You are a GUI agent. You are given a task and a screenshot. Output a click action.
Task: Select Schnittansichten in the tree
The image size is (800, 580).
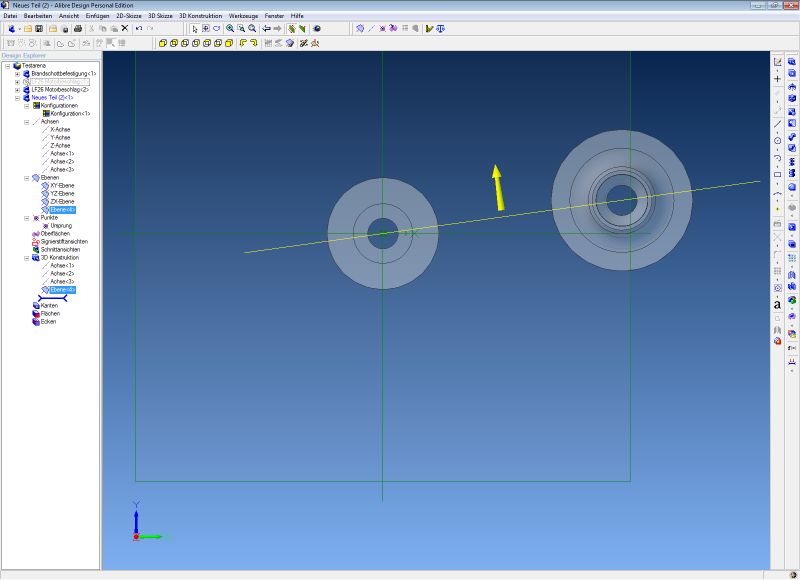tap(60, 250)
